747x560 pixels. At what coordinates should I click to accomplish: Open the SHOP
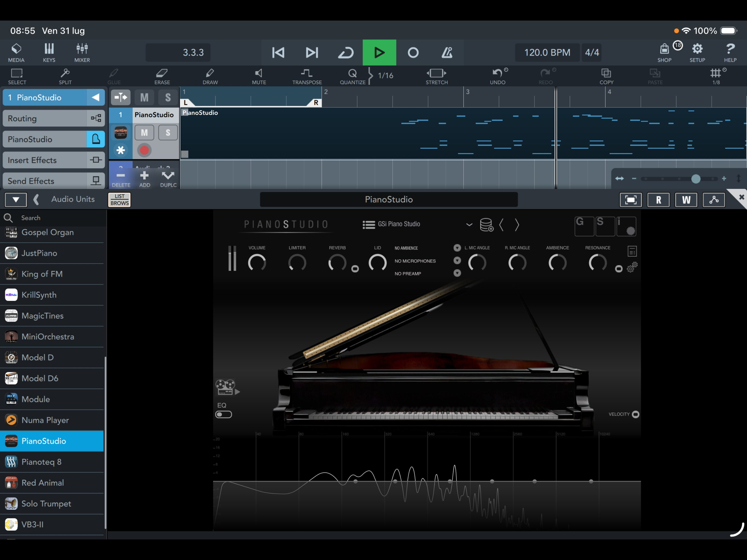point(664,53)
